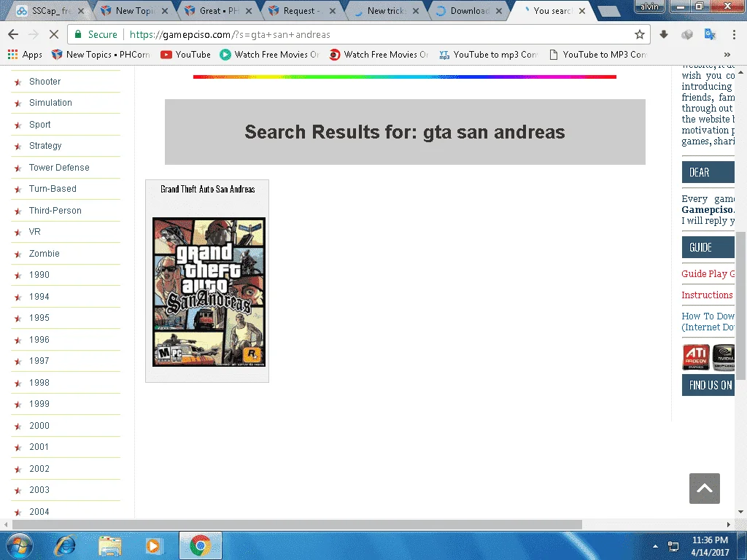Open the grayed shield extension icon

pyautogui.click(x=686, y=34)
